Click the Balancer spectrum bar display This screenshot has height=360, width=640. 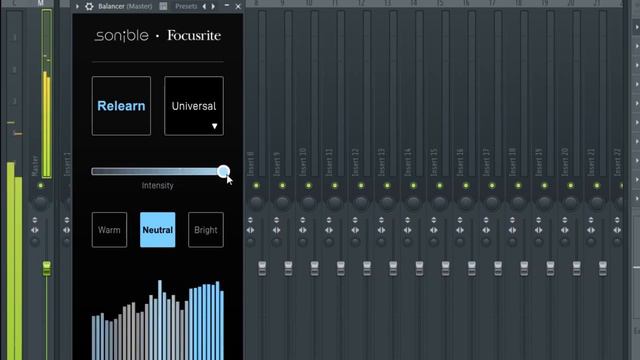click(158, 320)
